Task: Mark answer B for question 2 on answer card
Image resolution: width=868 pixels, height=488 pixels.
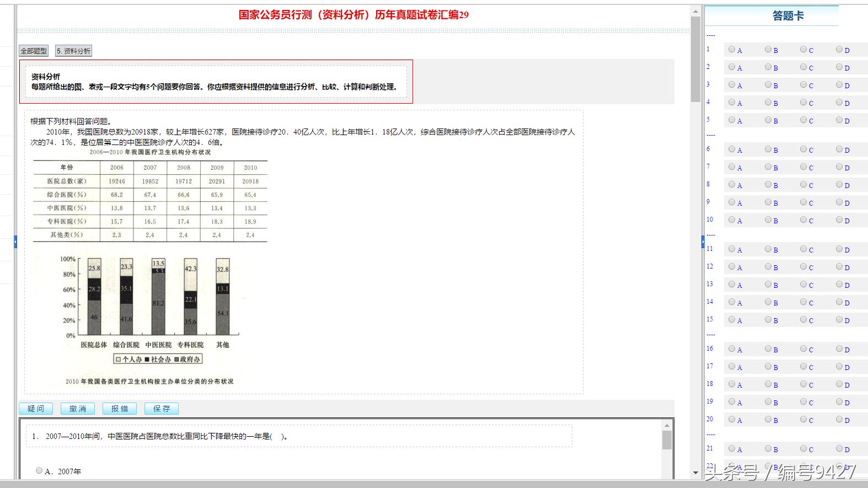Action: 768,67
